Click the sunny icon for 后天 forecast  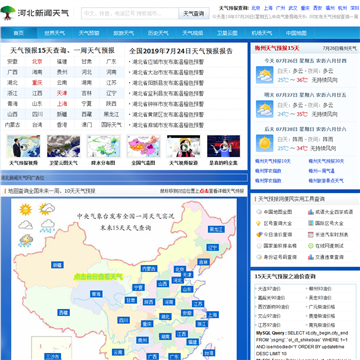pos(264,143)
